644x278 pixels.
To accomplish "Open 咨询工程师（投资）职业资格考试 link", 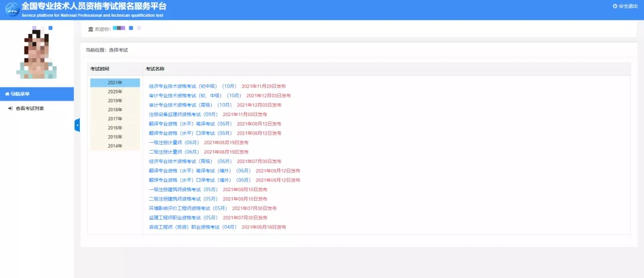I will coord(193,227).
